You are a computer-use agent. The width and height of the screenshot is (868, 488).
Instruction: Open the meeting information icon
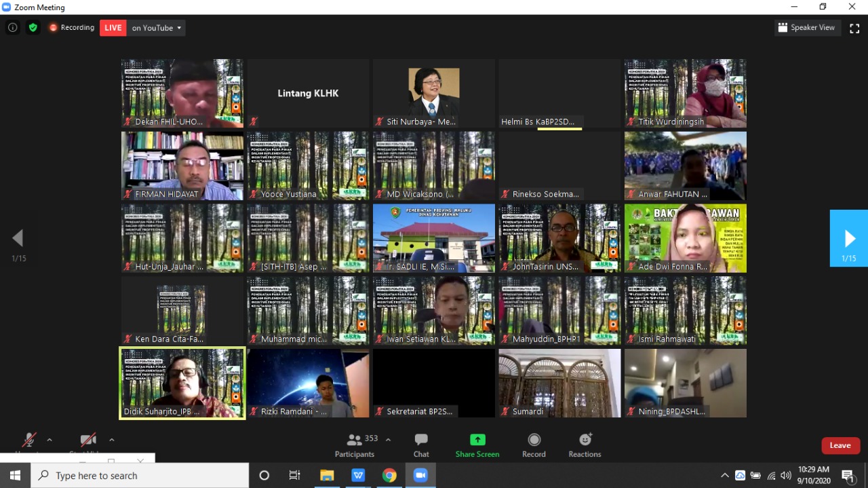pyautogui.click(x=12, y=28)
